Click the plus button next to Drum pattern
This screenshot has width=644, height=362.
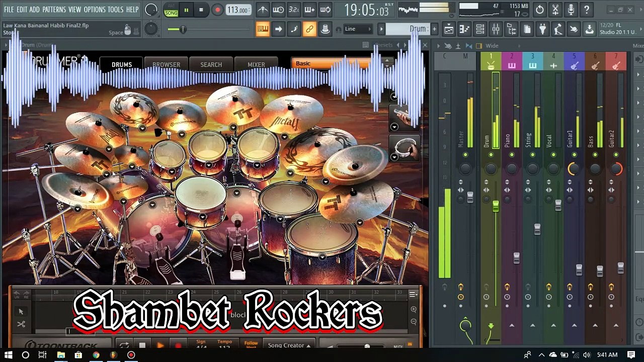pyautogui.click(x=434, y=29)
